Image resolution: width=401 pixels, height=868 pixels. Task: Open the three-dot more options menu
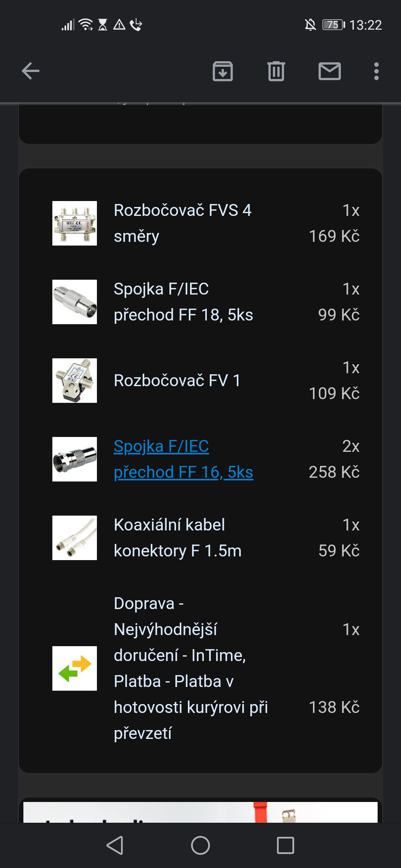click(x=376, y=71)
